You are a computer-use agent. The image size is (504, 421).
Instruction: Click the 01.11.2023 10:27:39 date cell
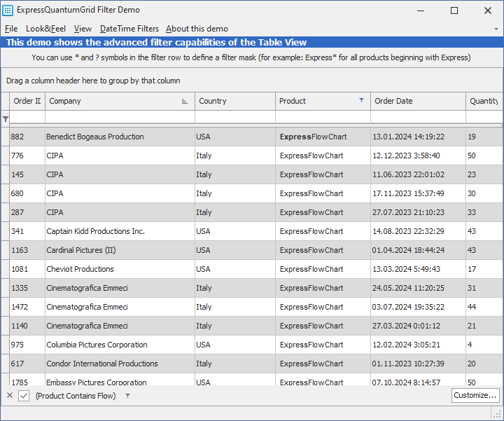(418, 364)
